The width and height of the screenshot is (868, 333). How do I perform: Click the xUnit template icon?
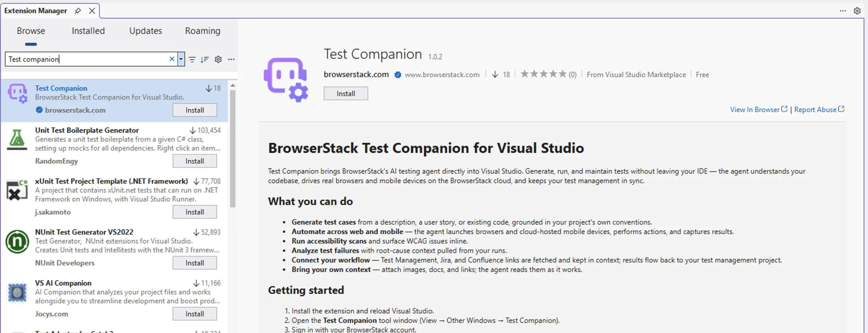[x=17, y=190]
